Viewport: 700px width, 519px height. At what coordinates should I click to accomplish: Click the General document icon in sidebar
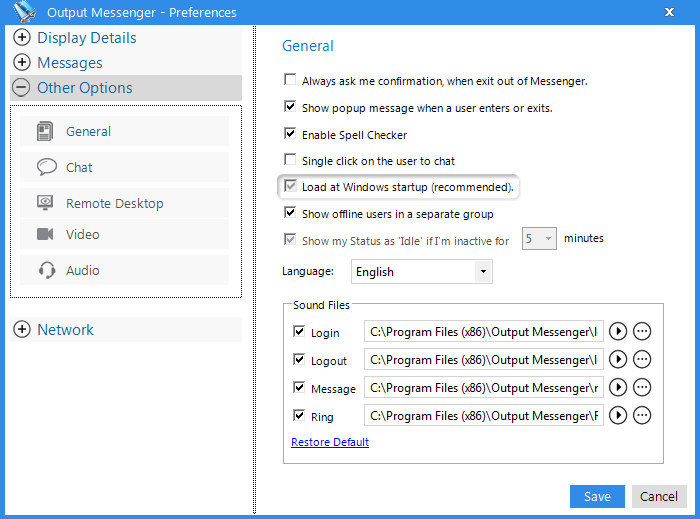pyautogui.click(x=45, y=131)
